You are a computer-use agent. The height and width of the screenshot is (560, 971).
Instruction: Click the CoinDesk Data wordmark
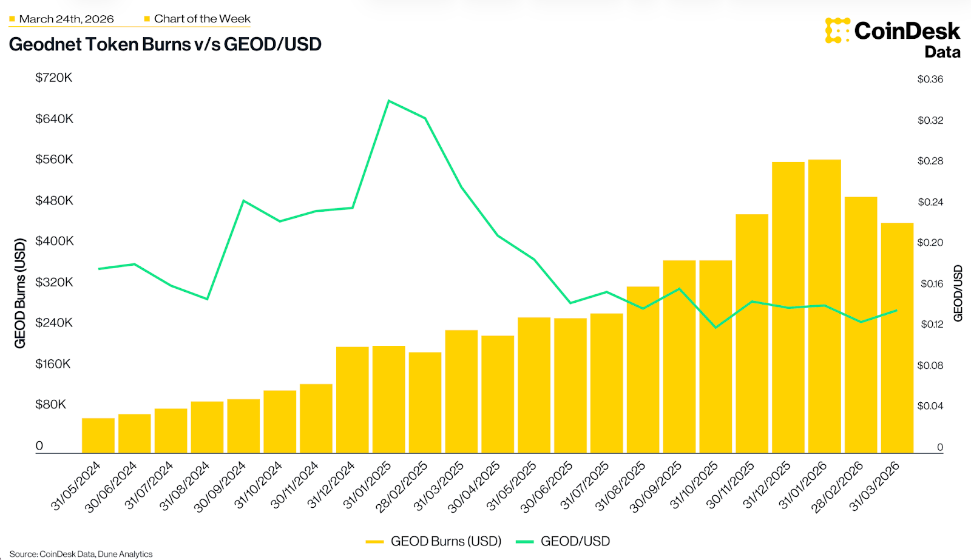coord(907,39)
